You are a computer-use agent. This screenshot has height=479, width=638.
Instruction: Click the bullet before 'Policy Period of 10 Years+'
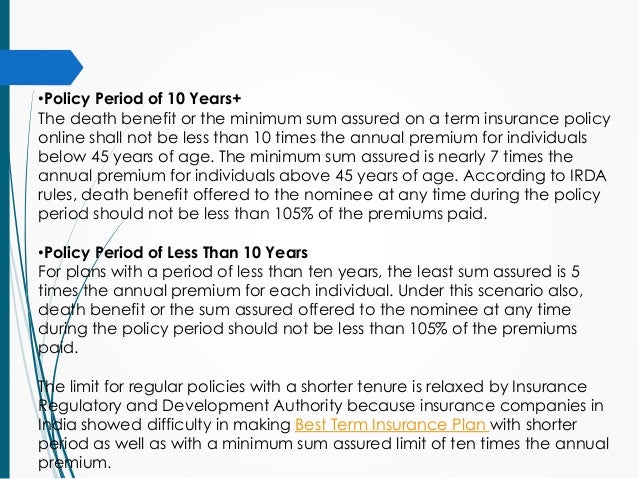pyautogui.click(x=41, y=99)
